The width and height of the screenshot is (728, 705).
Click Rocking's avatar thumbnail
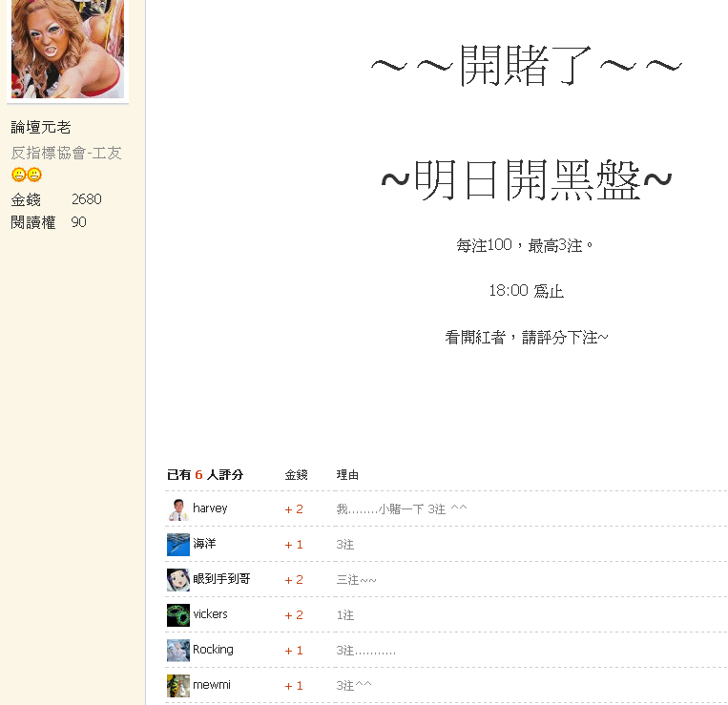tap(178, 651)
